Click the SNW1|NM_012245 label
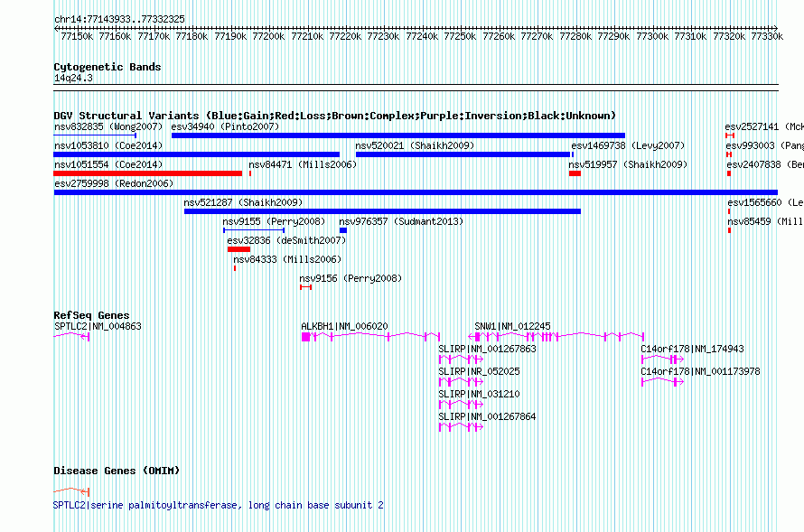This screenshot has width=804, height=532. [512, 326]
